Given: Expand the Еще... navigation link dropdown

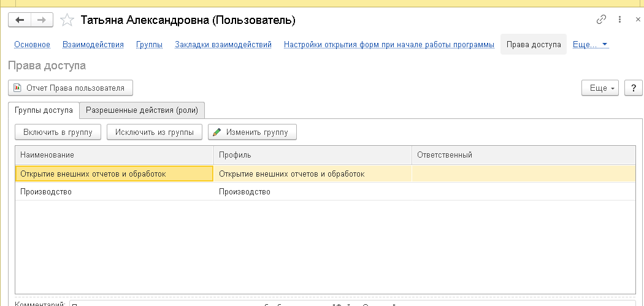Looking at the screenshot, I should coord(589,45).
